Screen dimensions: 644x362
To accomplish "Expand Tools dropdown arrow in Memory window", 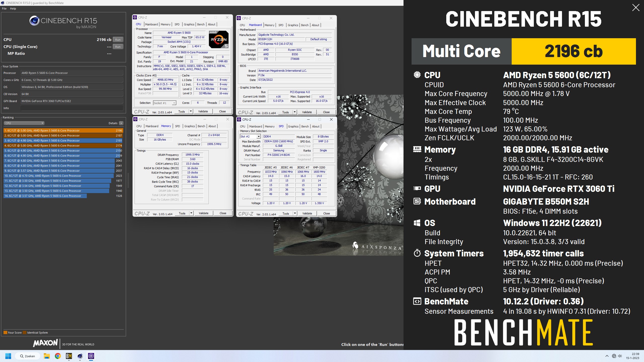I will [x=191, y=213].
